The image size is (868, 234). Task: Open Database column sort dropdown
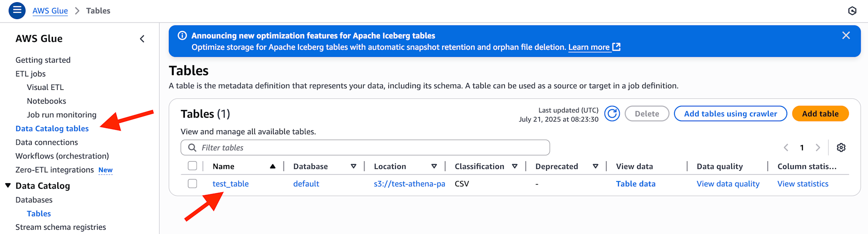(x=353, y=166)
